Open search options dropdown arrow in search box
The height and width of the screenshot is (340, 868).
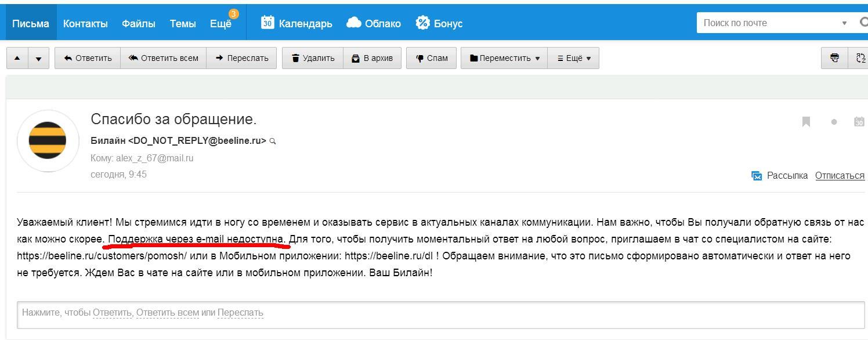(844, 23)
